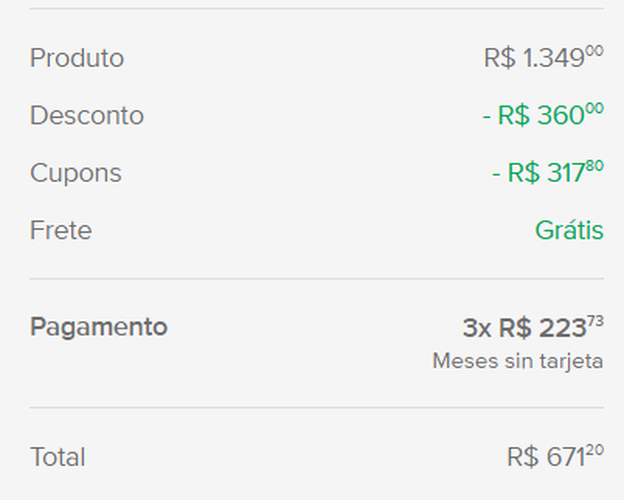Click the 3x installment count
Screen dimensions: 624x500
tap(477, 328)
